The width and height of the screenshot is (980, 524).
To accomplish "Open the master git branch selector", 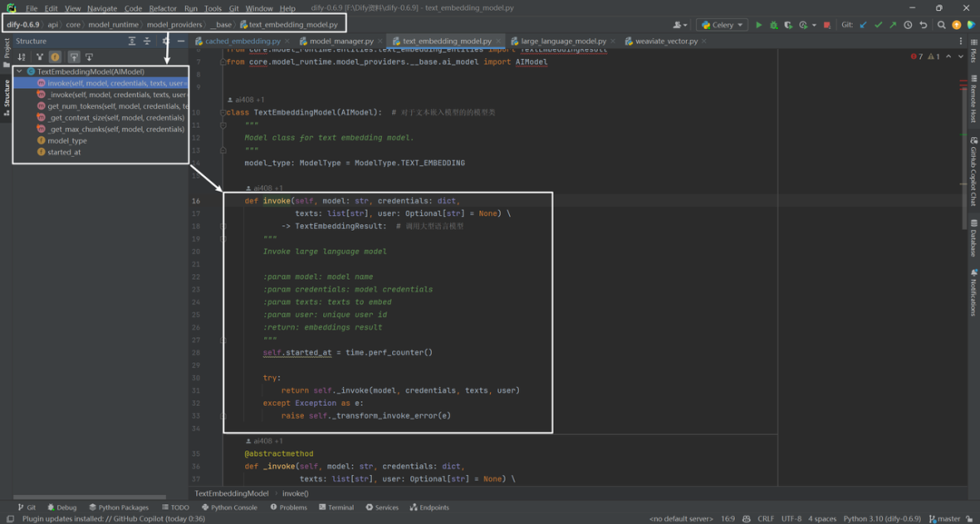I will pyautogui.click(x=945, y=519).
